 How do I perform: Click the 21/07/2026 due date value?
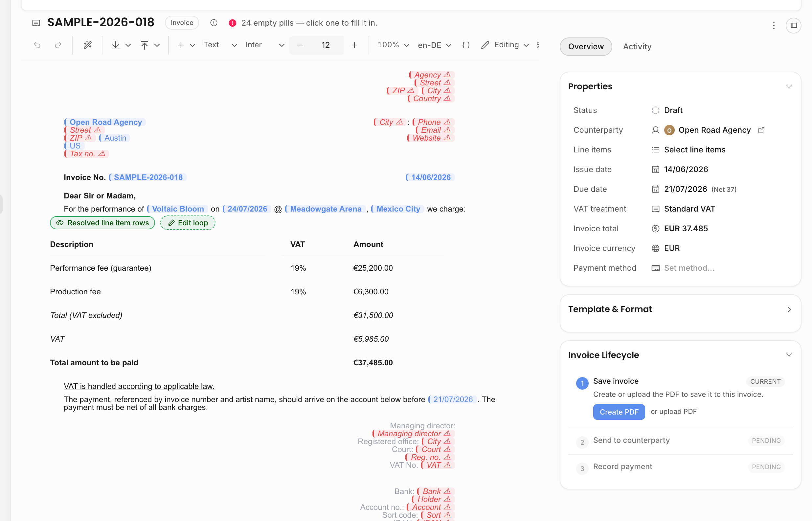click(686, 190)
